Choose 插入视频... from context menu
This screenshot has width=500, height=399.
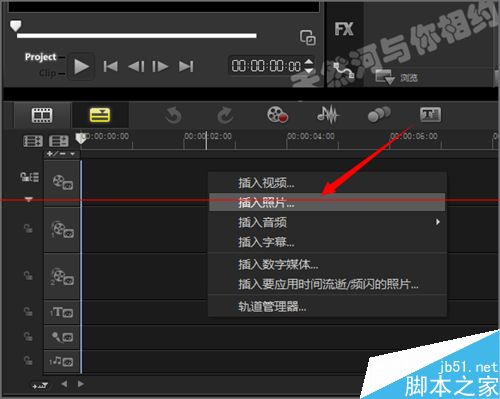327,183
